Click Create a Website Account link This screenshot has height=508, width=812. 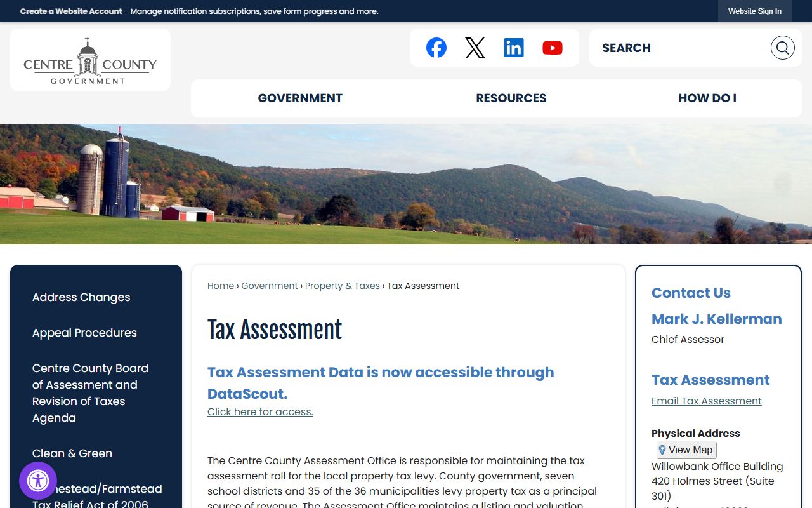pos(71,11)
